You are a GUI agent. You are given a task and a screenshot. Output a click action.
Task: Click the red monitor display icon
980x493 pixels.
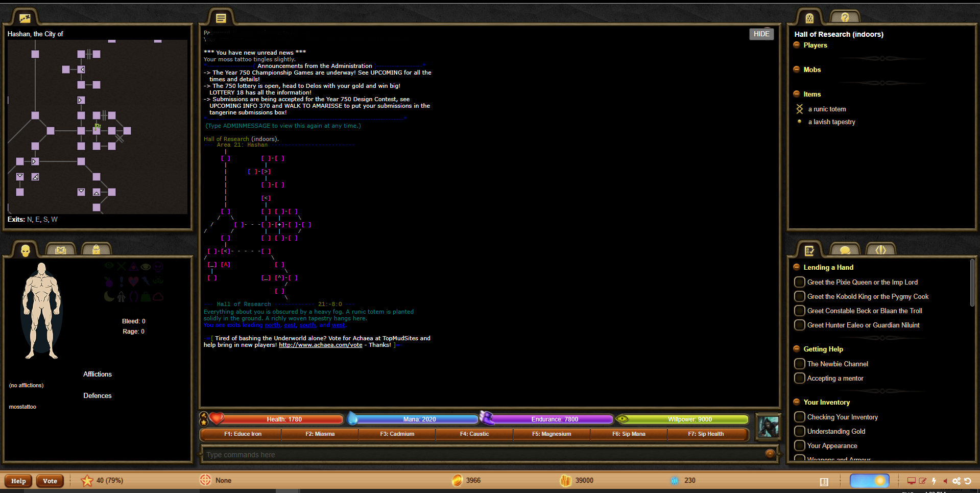coord(911,481)
